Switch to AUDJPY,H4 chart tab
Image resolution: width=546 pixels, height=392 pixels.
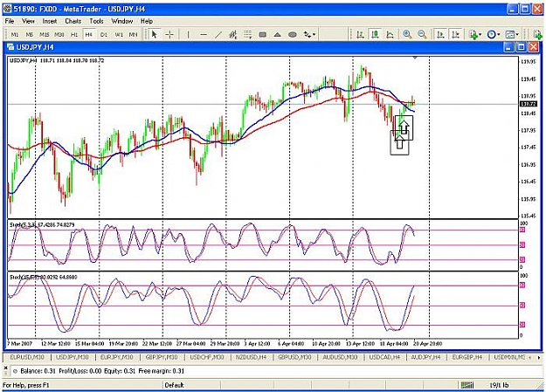click(425, 357)
